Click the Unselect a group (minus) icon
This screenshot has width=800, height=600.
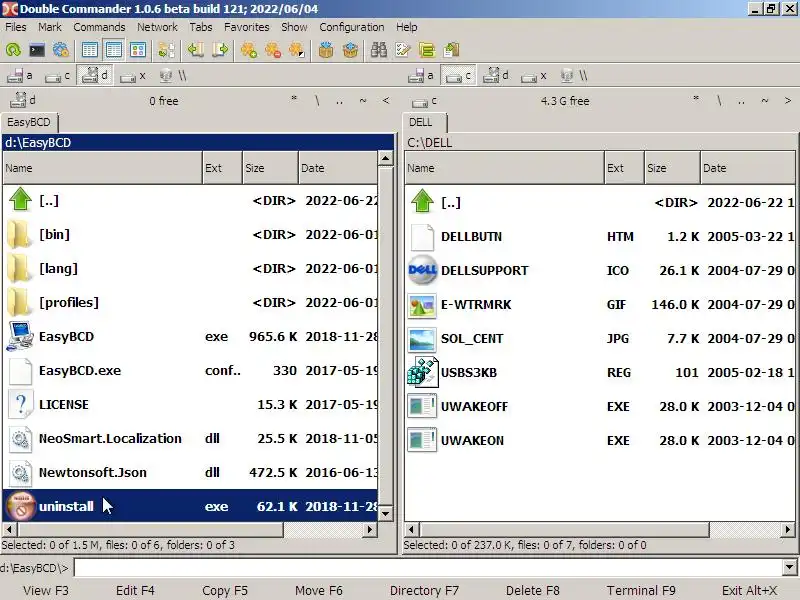point(273,50)
